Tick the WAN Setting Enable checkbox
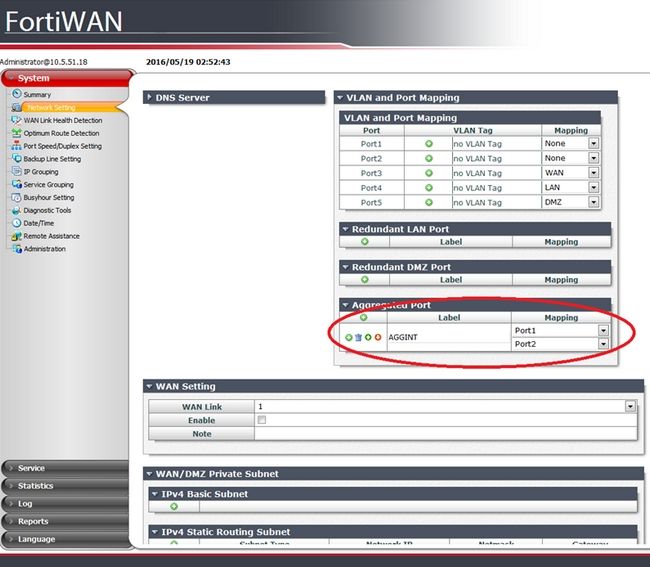The height and width of the screenshot is (567, 650). [x=262, y=420]
